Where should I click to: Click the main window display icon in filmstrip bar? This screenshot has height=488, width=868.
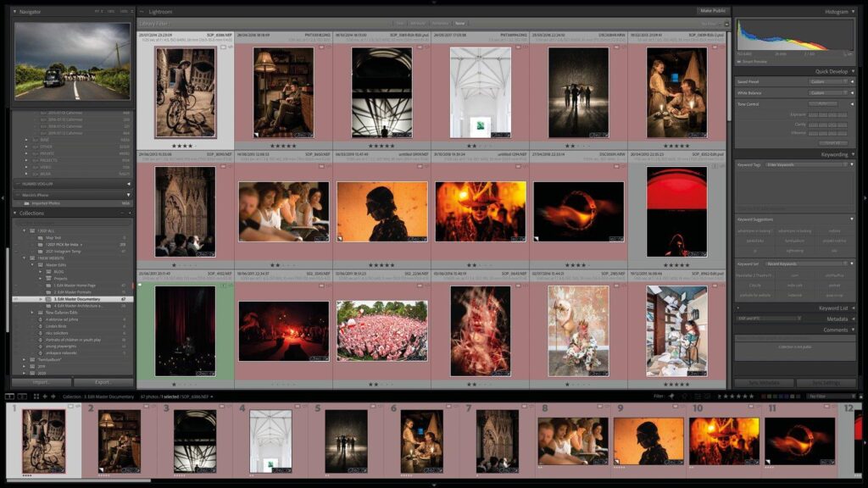pyautogui.click(x=8, y=396)
